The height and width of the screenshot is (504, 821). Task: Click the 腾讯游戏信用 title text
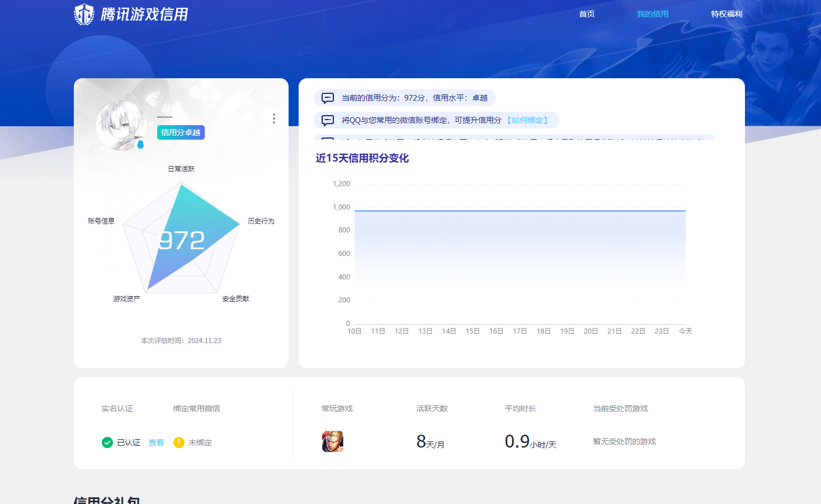(x=144, y=15)
